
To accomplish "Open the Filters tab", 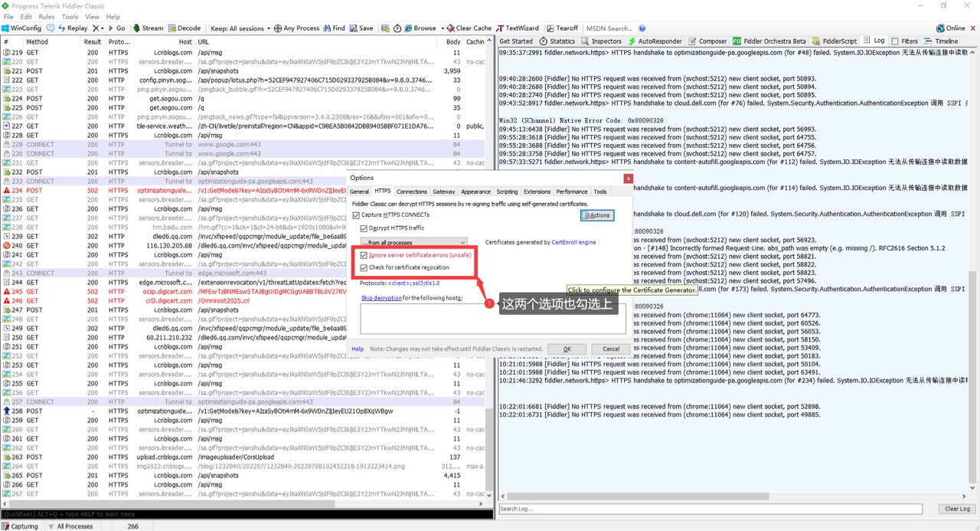I will tap(905, 41).
